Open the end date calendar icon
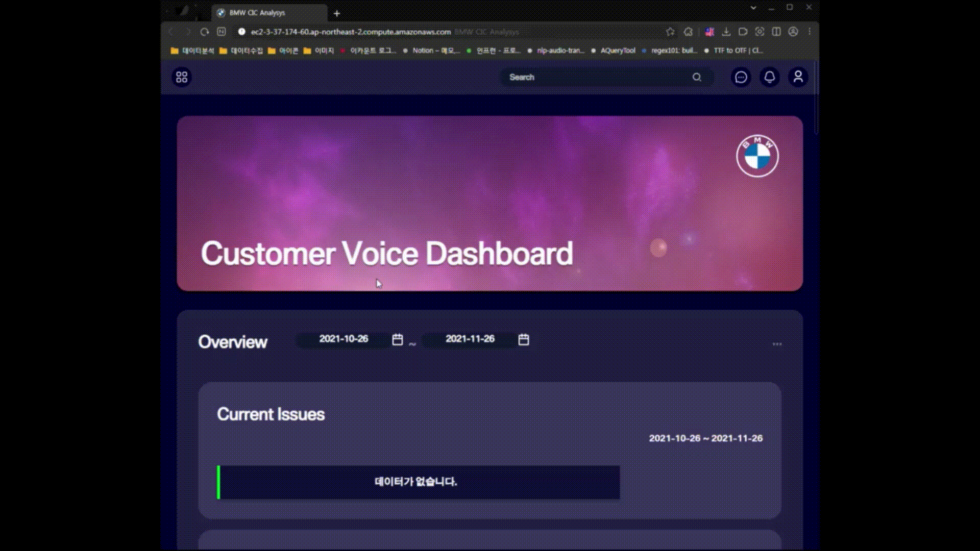 [x=524, y=339]
